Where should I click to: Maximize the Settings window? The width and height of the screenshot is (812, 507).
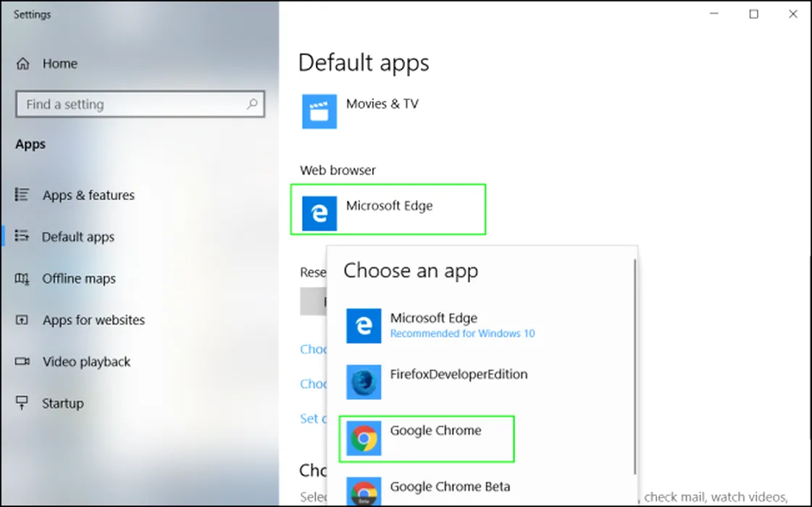pyautogui.click(x=753, y=14)
